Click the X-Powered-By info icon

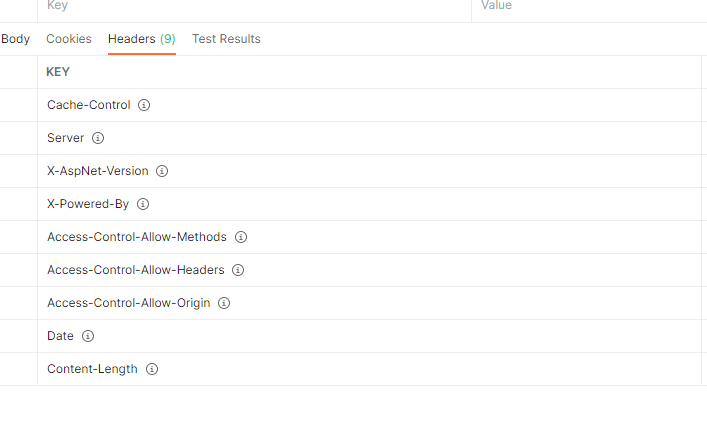click(x=143, y=204)
